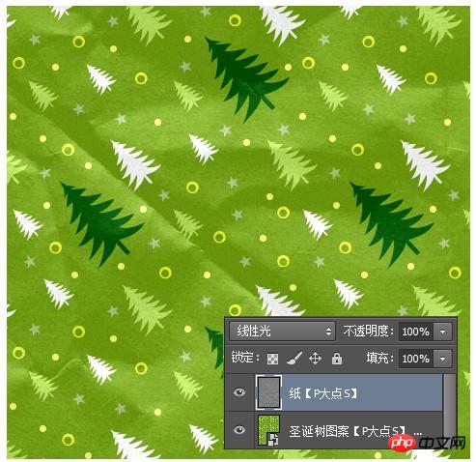The image size is (476, 462).
Task: Enable lock image pixels brush icon
Action: click(294, 358)
